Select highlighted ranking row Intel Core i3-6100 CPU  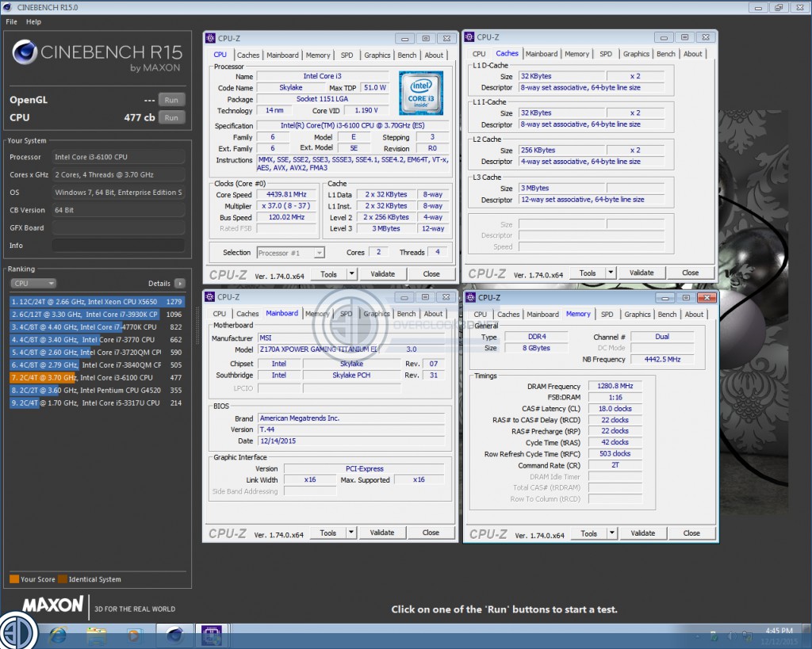click(97, 378)
